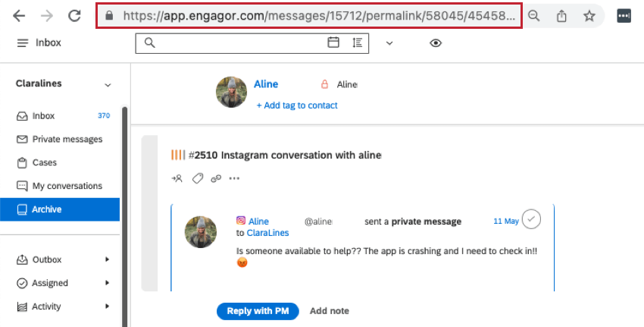
Task: Click the red lock icon near Aline
Action: (324, 84)
